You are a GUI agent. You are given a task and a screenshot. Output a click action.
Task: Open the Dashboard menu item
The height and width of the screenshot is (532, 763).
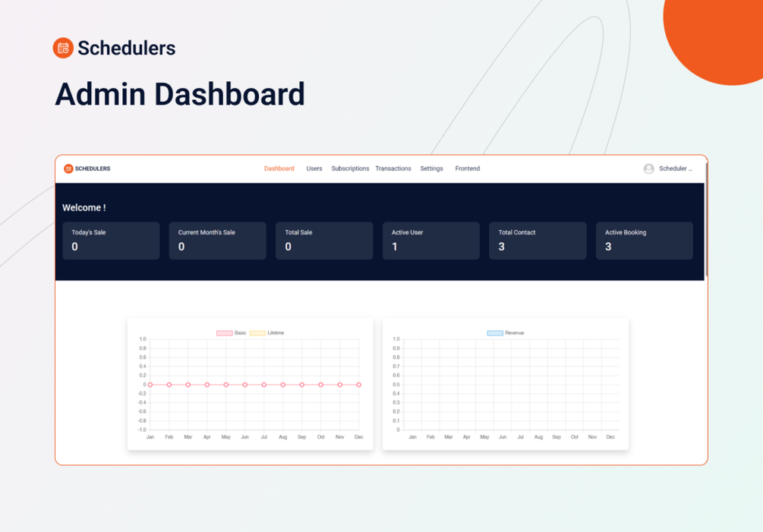pyautogui.click(x=279, y=168)
